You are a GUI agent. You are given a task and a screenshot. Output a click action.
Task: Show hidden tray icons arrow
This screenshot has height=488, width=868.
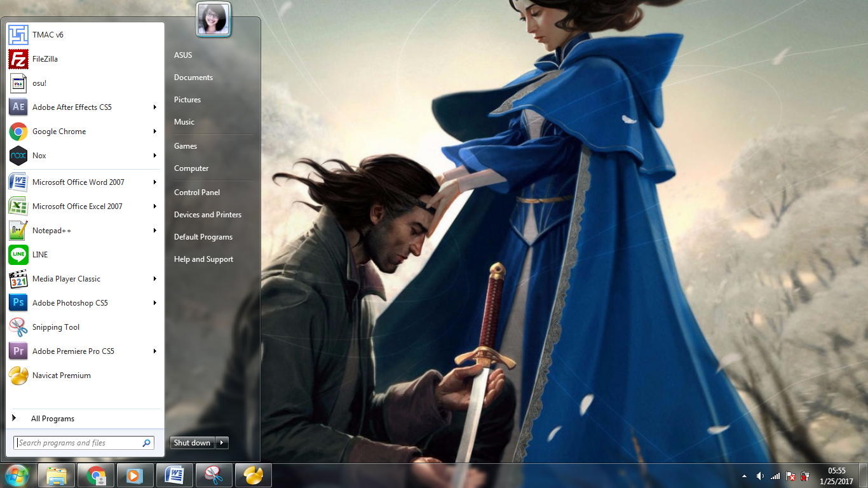744,476
